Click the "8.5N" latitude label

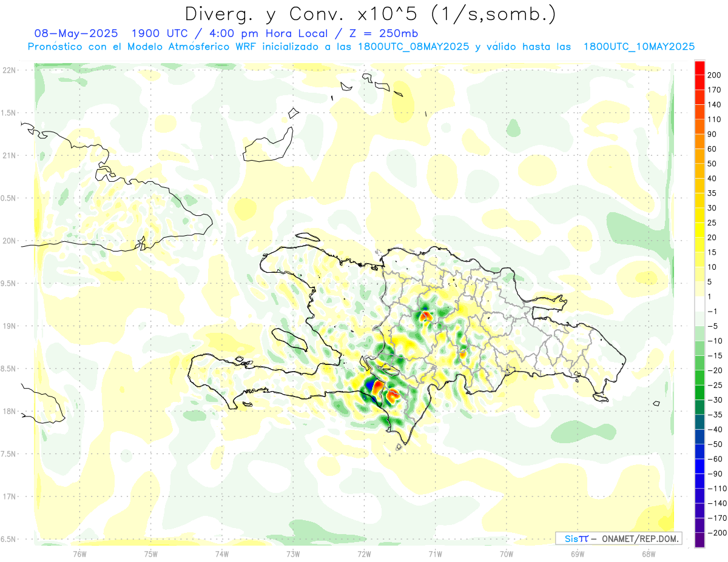pos(8,369)
